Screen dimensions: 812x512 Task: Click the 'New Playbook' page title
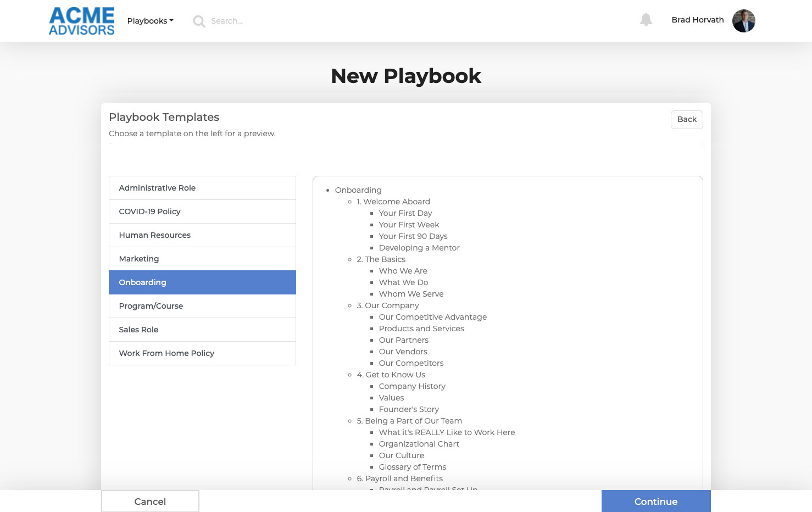coord(406,76)
